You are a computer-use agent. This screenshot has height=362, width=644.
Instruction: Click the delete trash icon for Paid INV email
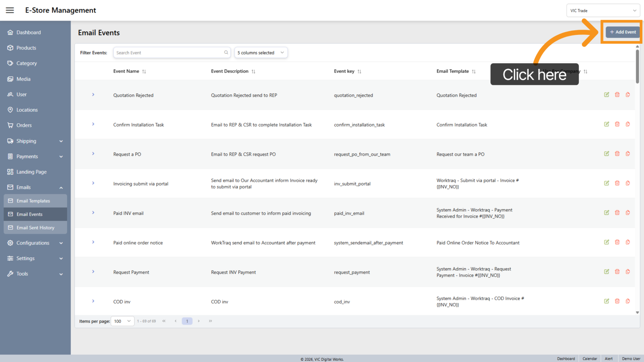(x=617, y=212)
